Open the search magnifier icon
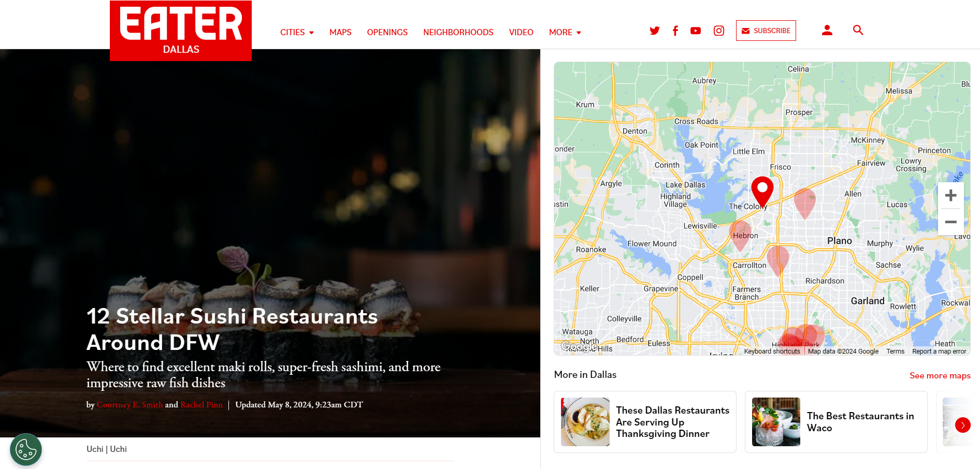Image resolution: width=980 pixels, height=469 pixels. pos(858,30)
